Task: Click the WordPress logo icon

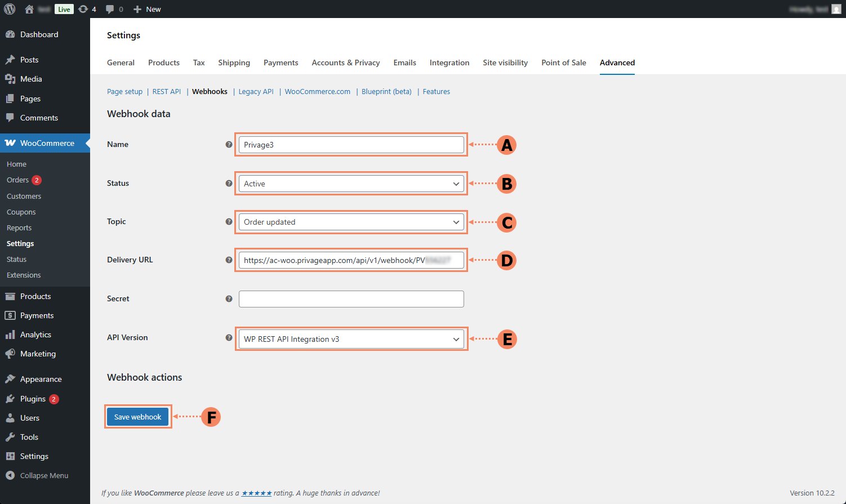Action: tap(10, 9)
